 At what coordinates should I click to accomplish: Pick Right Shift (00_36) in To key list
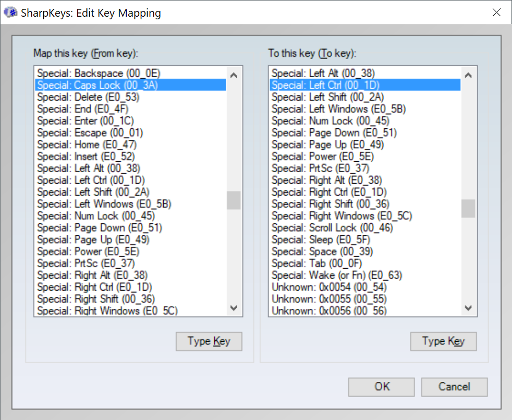tap(365, 203)
